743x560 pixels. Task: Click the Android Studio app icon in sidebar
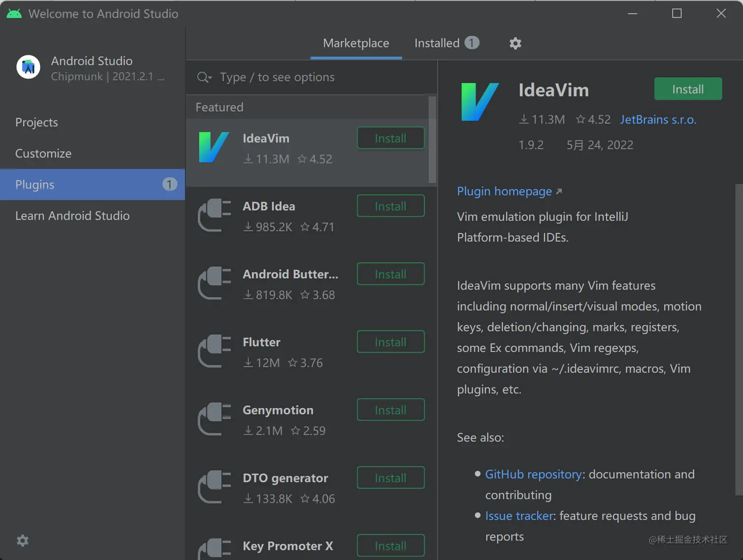tap(29, 67)
